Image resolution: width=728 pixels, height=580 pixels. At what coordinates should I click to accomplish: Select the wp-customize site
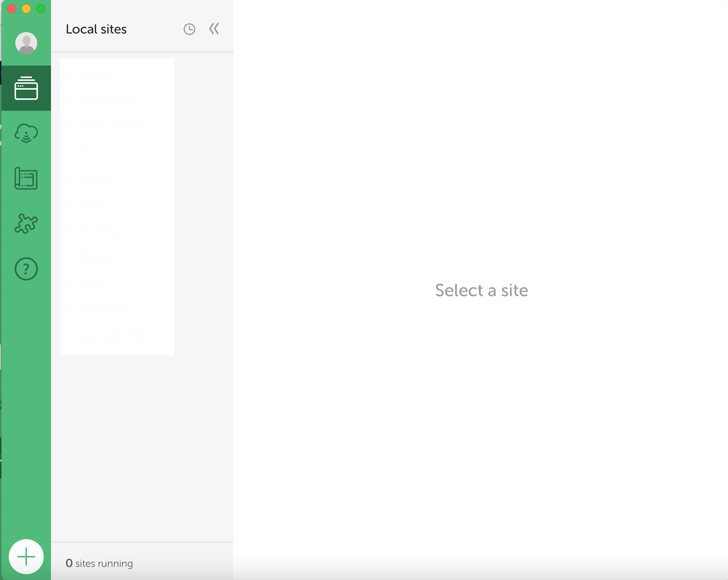point(113,336)
